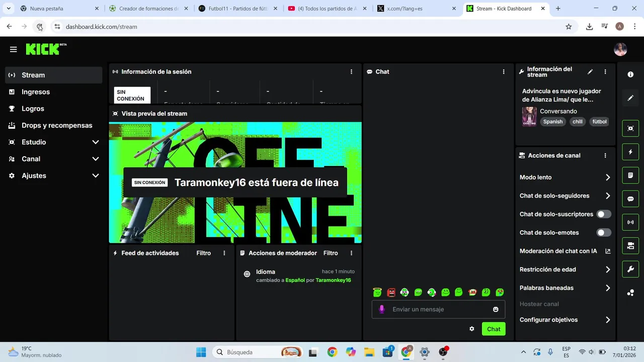The width and height of the screenshot is (644, 362).
Task: Focus the Enviar un mensaje chat field
Action: (x=438, y=309)
